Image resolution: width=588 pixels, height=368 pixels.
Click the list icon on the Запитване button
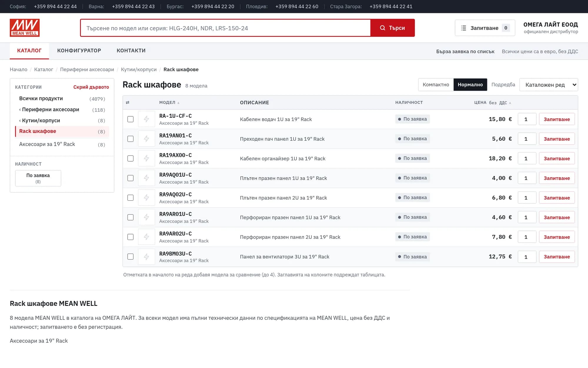point(464,28)
